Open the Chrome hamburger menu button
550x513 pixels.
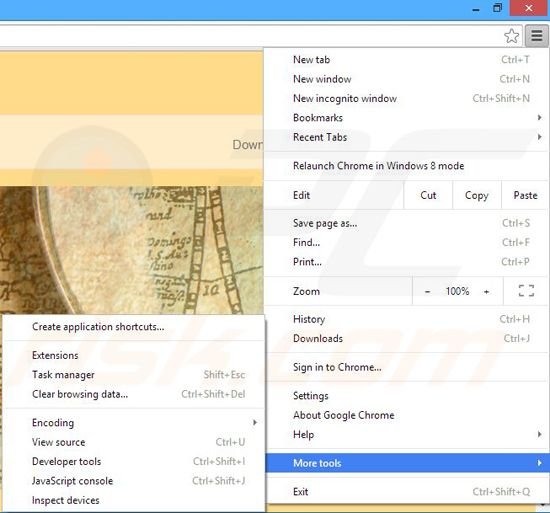536,35
